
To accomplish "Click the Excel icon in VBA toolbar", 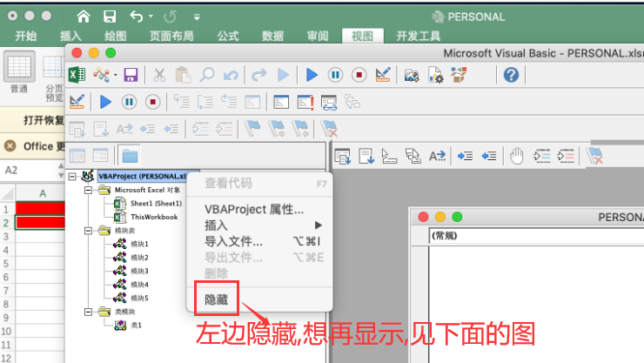I will point(77,75).
